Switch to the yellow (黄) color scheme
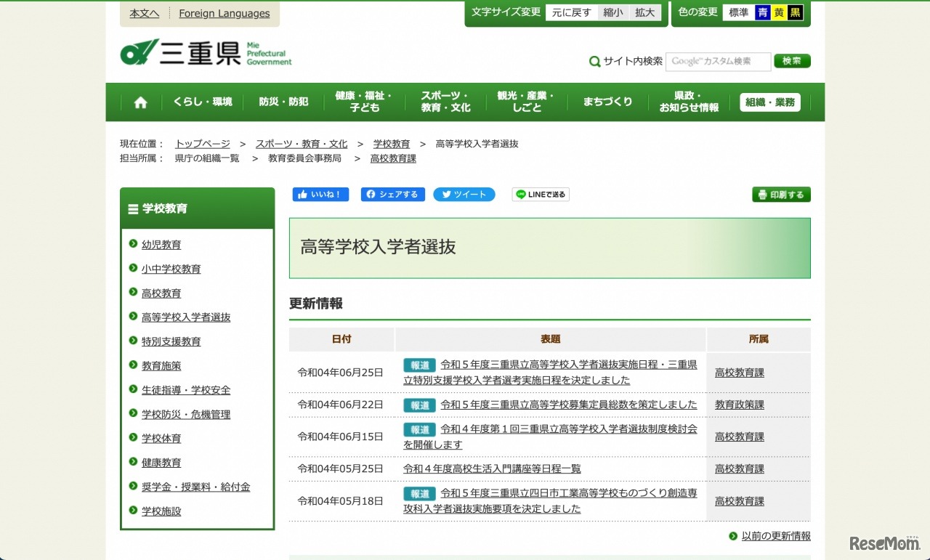This screenshot has width=930, height=560. click(x=779, y=13)
